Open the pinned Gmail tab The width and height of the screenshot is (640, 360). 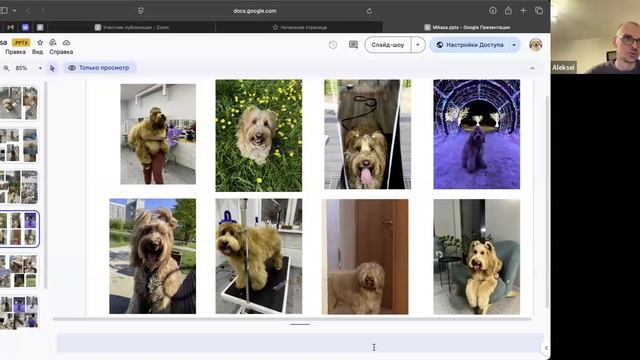click(11, 27)
